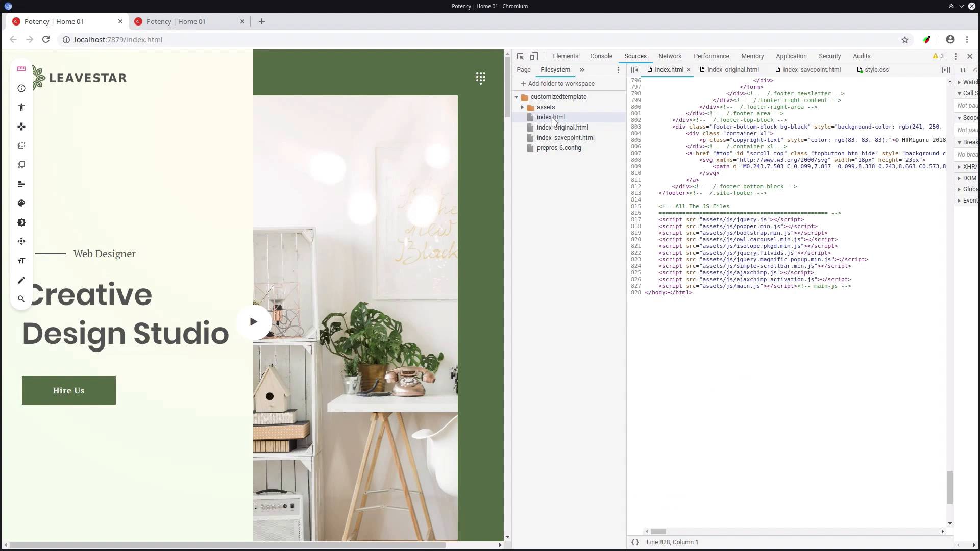The height and width of the screenshot is (551, 980).
Task: Select the Font Styles tool
Action: pos(21,261)
